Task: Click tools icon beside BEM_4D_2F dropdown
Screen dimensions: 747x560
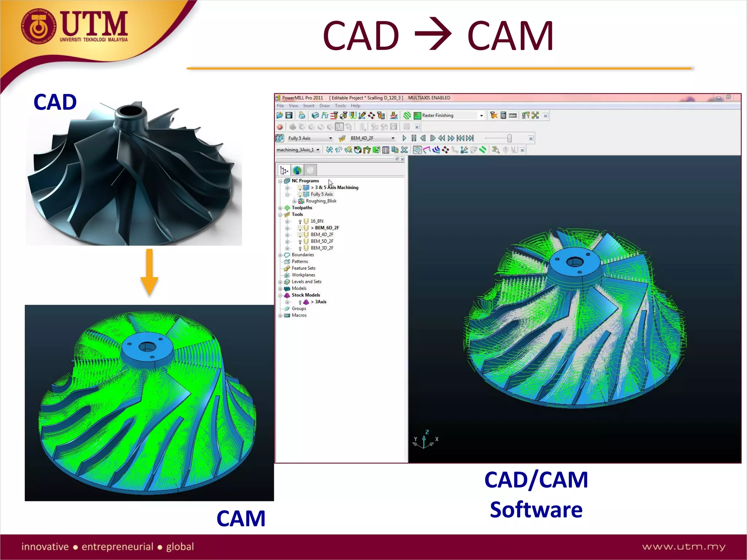Action: pyautogui.click(x=342, y=138)
